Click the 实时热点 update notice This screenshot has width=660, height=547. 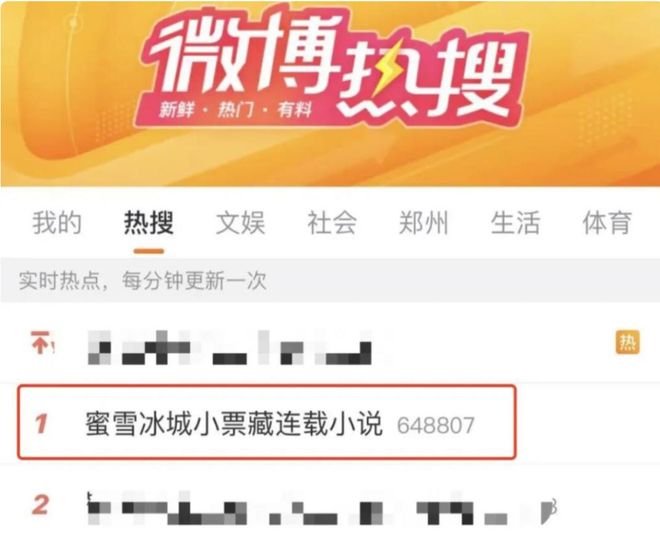point(143,281)
